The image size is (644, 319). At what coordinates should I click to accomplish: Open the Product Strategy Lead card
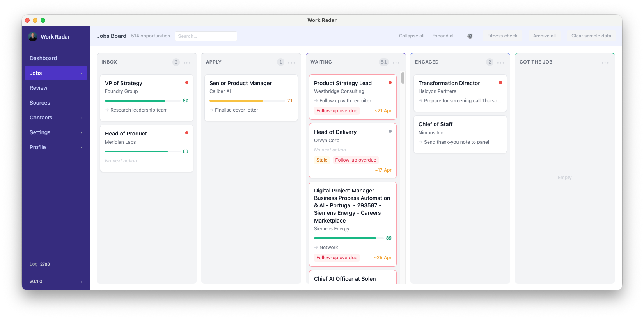coord(353,97)
